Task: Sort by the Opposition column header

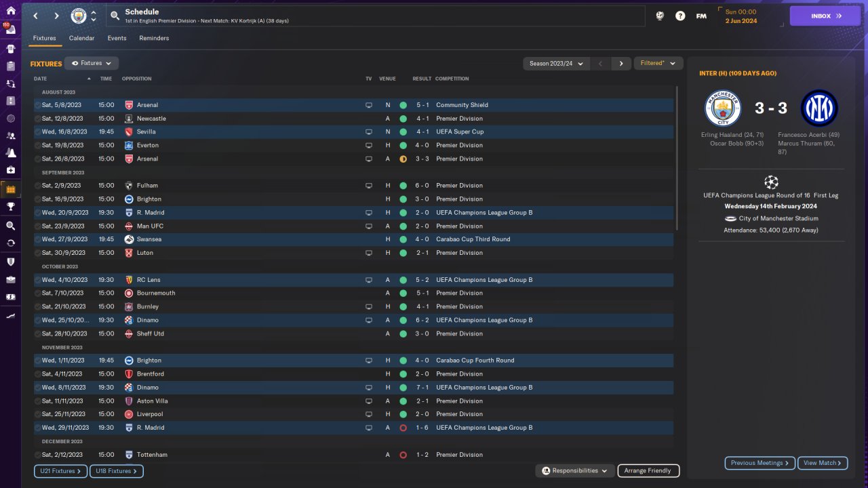Action: click(x=137, y=79)
